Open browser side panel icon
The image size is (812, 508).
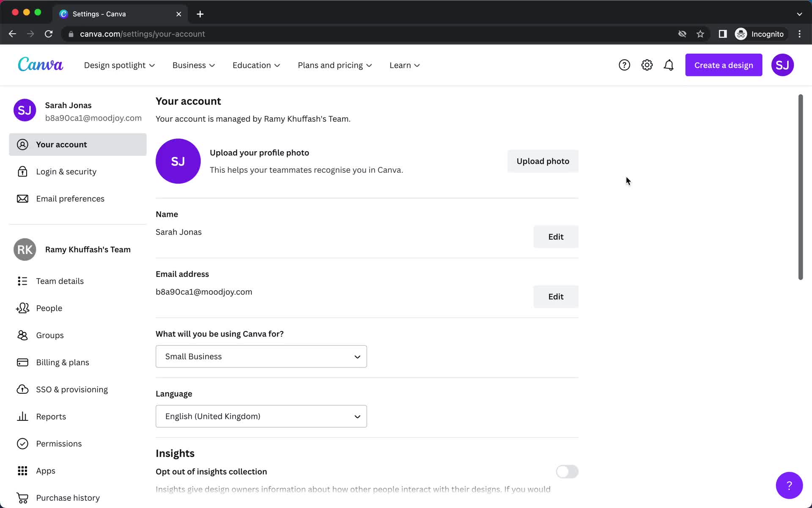pyautogui.click(x=723, y=34)
